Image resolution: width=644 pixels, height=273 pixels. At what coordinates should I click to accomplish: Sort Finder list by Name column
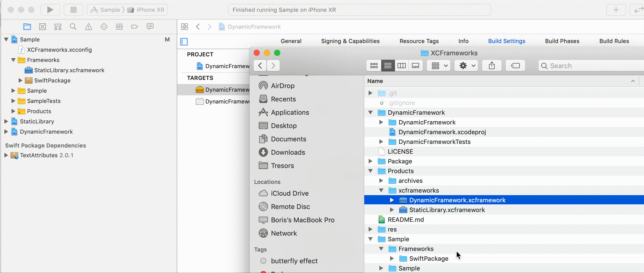(502, 81)
